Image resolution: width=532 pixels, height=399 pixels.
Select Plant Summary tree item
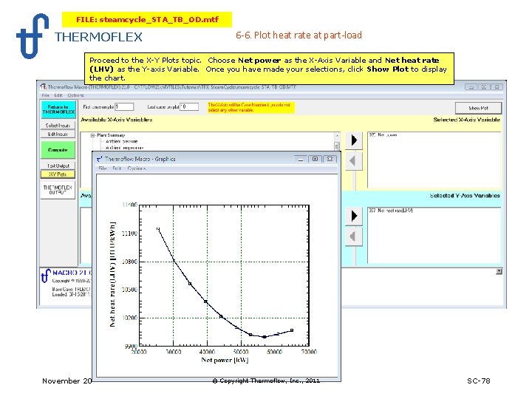(111, 135)
